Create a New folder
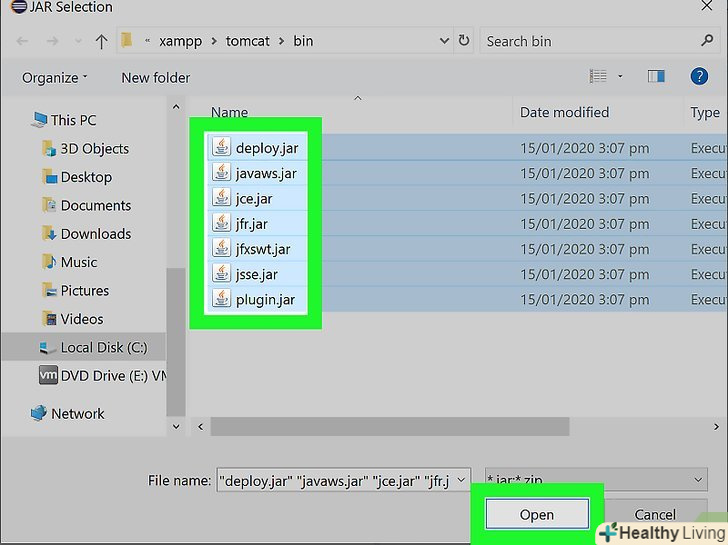Viewport: 728px width, 545px height. click(x=156, y=78)
